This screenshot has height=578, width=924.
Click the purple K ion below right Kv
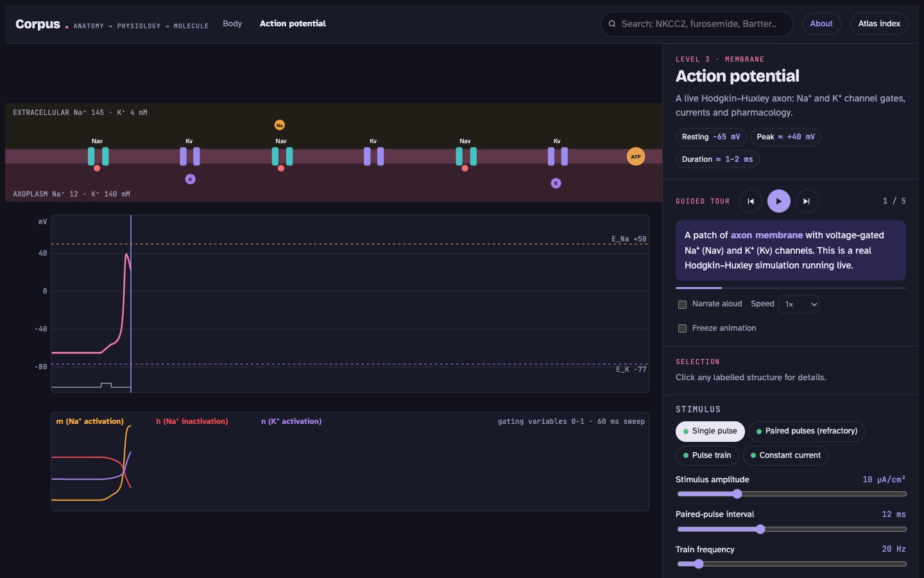point(556,183)
